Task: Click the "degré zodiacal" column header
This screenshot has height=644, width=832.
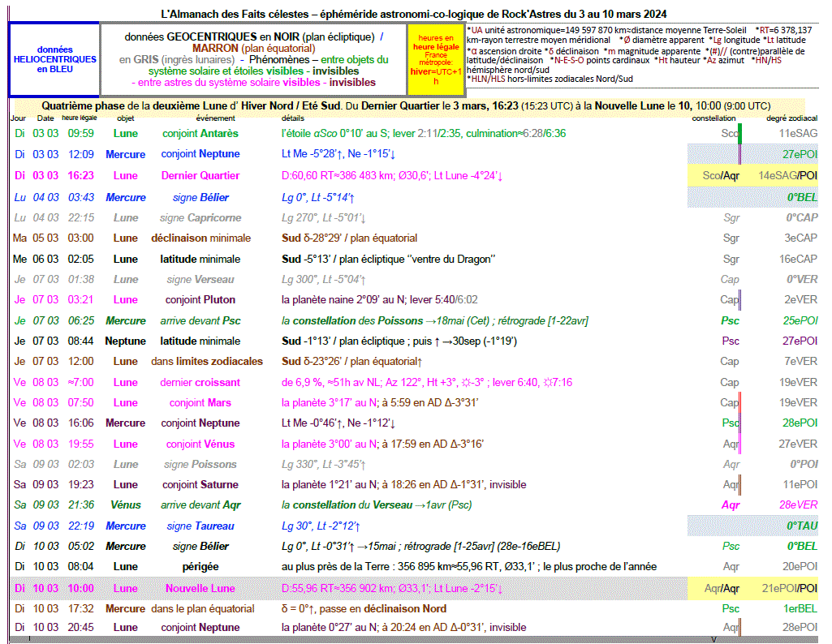Action: (791, 118)
